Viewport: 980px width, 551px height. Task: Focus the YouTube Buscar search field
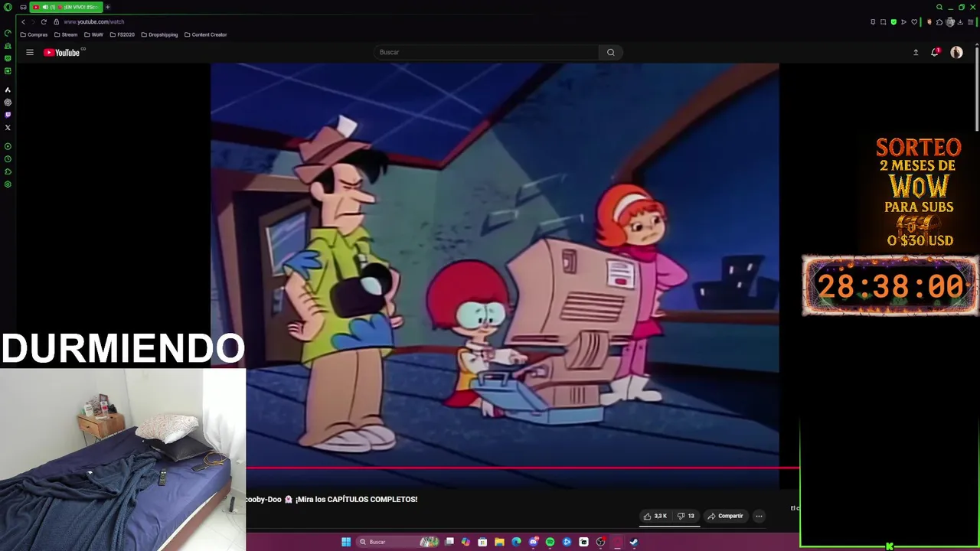tap(487, 52)
